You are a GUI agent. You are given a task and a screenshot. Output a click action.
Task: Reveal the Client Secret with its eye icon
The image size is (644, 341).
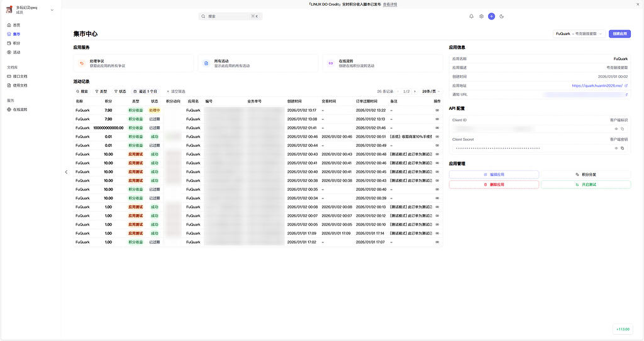click(616, 148)
